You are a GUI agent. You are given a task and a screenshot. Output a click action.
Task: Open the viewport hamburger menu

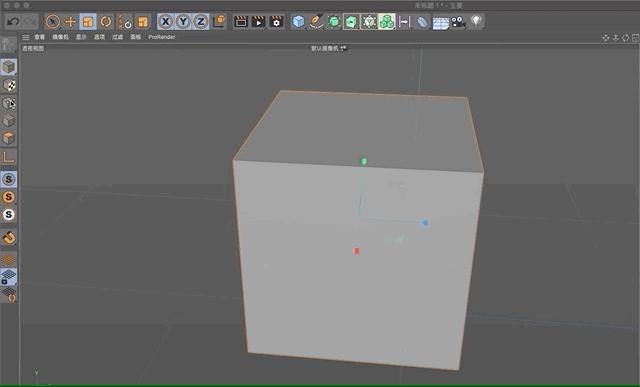click(x=26, y=37)
